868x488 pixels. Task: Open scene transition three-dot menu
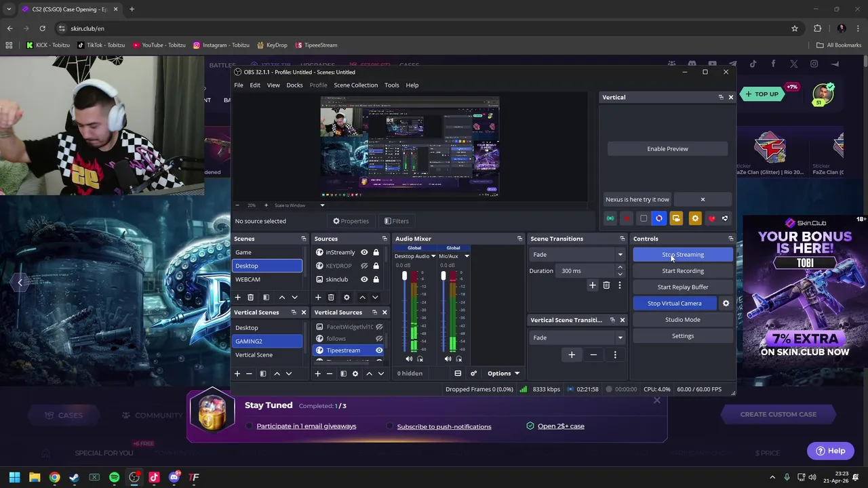point(619,285)
